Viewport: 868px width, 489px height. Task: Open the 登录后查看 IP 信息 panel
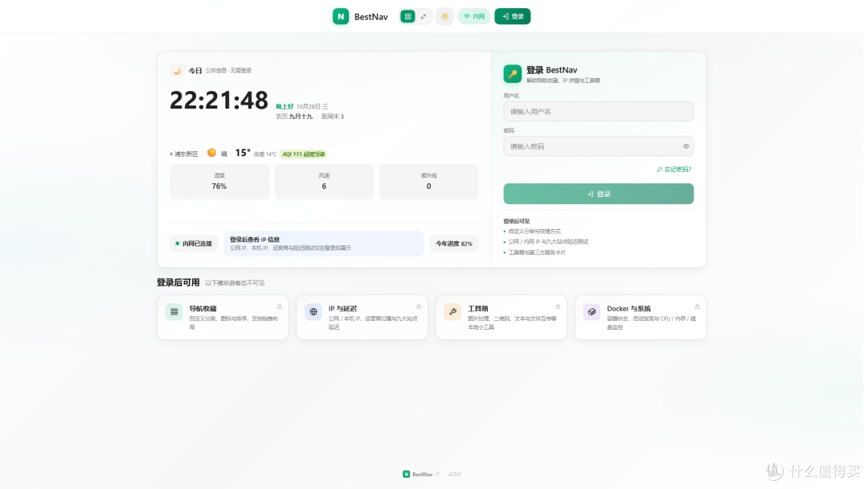click(324, 244)
